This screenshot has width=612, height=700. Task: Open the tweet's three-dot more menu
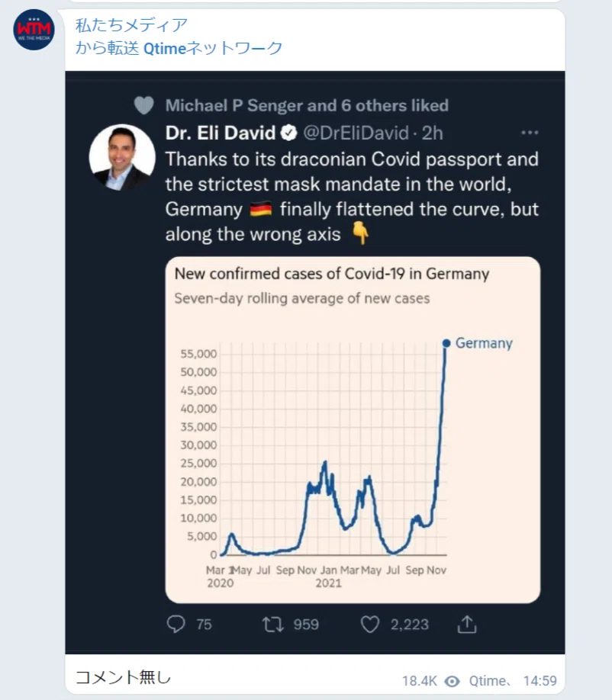tap(530, 133)
